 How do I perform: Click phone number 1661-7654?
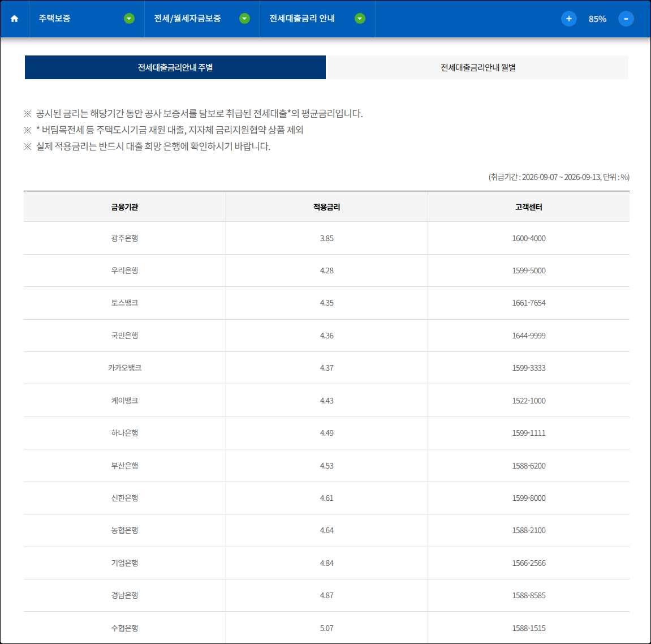pyautogui.click(x=528, y=303)
